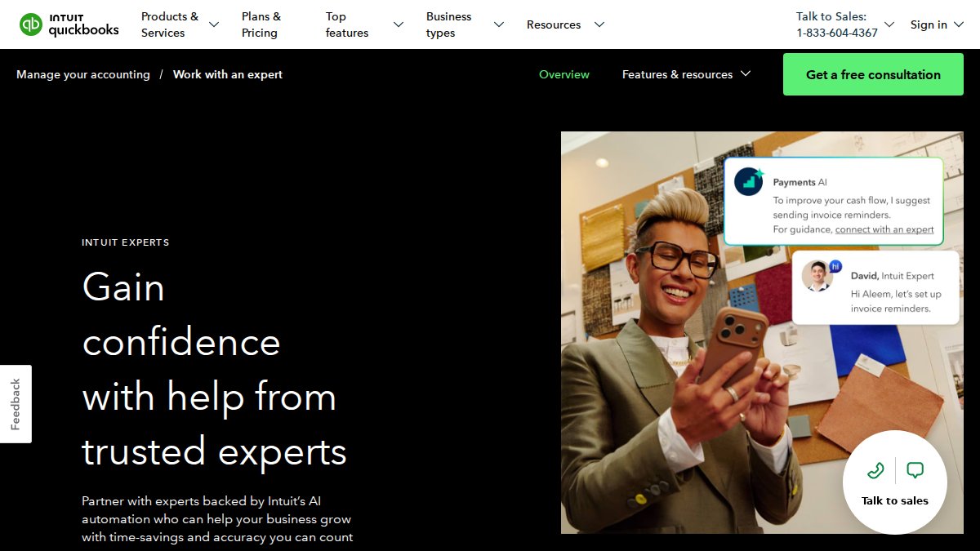
Task: Expand the Resources chevron
Action: pos(599,24)
